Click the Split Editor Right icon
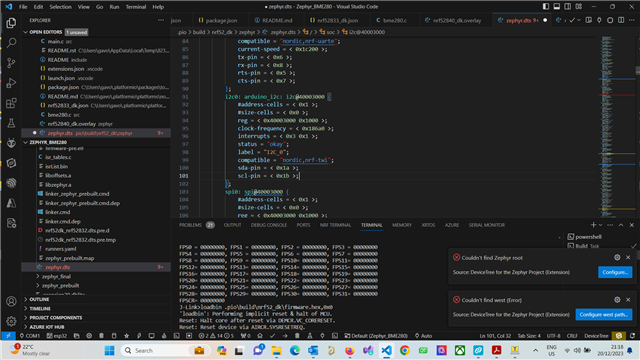The image size is (640, 360). [621, 20]
